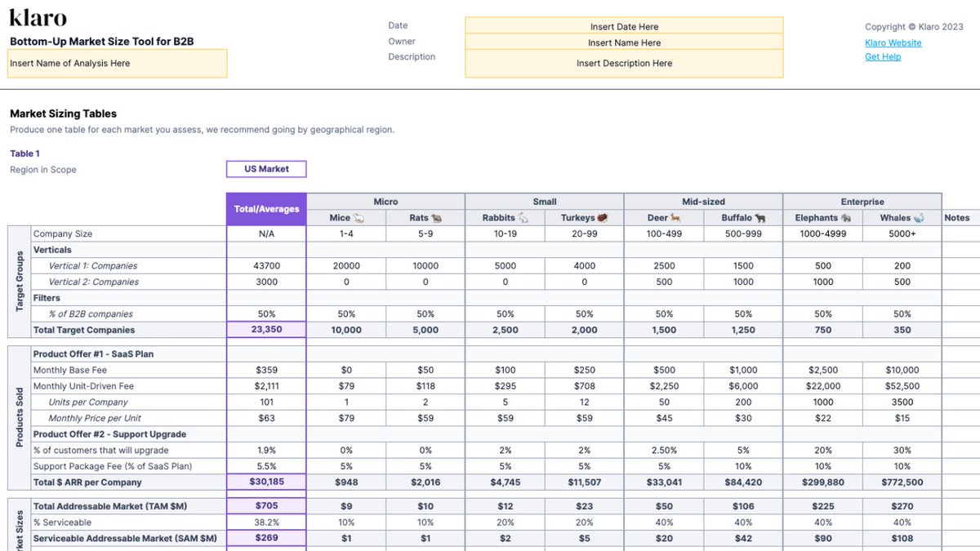Select Whales company size cell 5000+
Image resolution: width=980 pixels, height=551 pixels.
pos(902,233)
